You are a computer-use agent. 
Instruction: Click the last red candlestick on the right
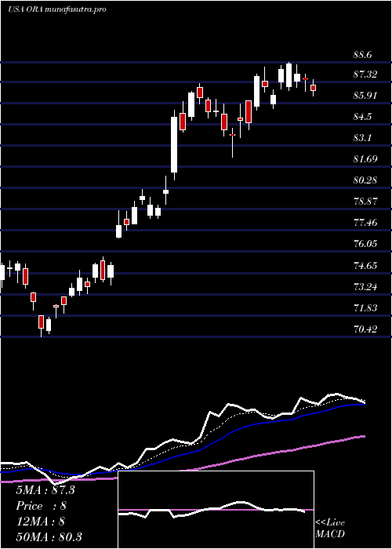tap(314, 88)
